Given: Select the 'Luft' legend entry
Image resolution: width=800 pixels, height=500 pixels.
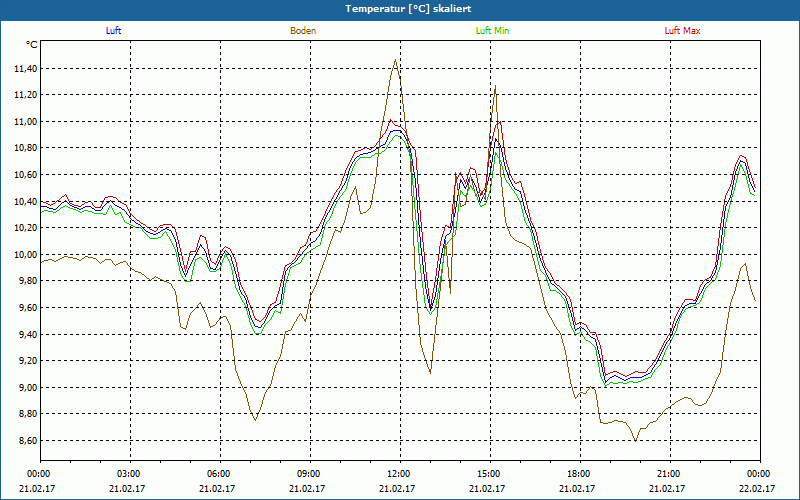Looking at the screenshot, I should click(x=113, y=31).
